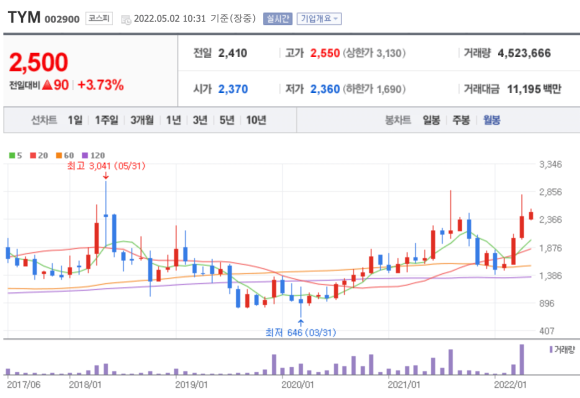Select the 5년 line chart tab
This screenshot has height=398, width=580.
point(227,120)
